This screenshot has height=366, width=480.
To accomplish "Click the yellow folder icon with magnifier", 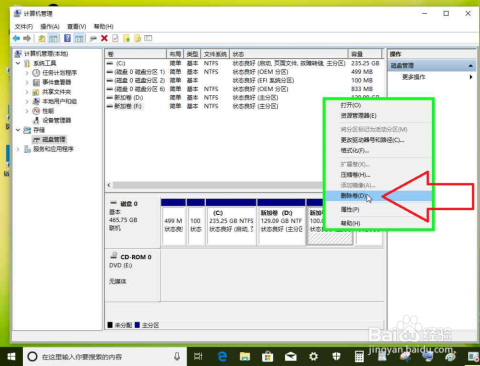I will click(x=137, y=38).
